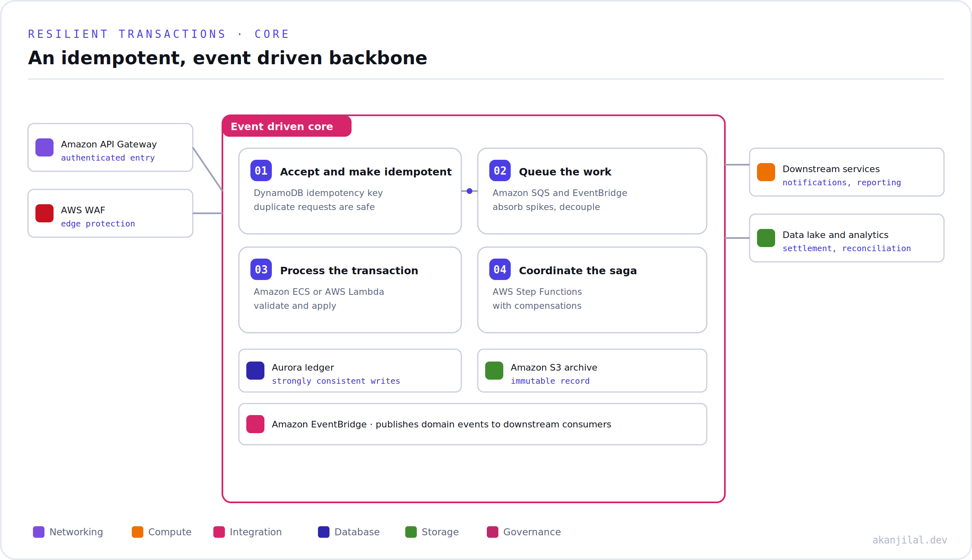Click the blue connector dot between steps 01 and 02
The image size is (972, 560).
click(470, 191)
